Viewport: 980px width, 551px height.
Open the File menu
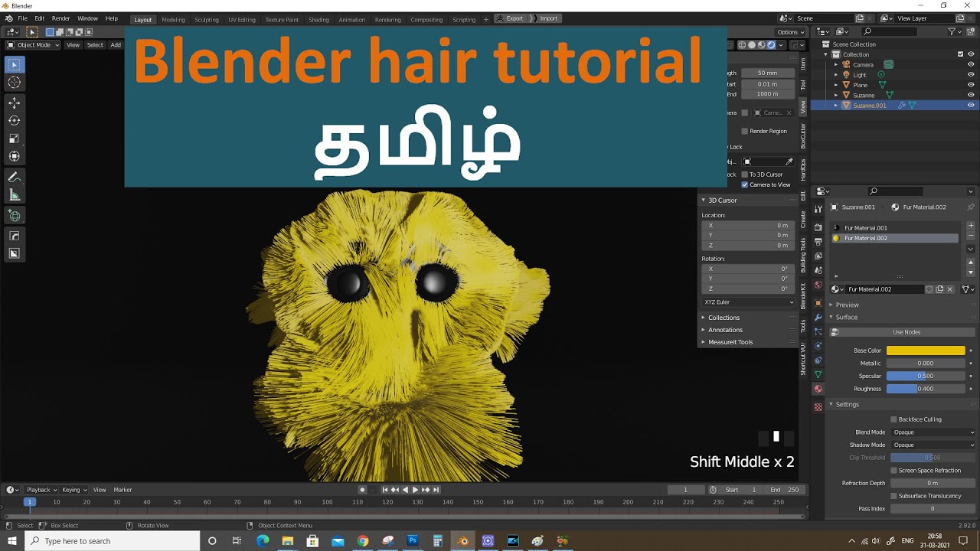[x=22, y=18]
